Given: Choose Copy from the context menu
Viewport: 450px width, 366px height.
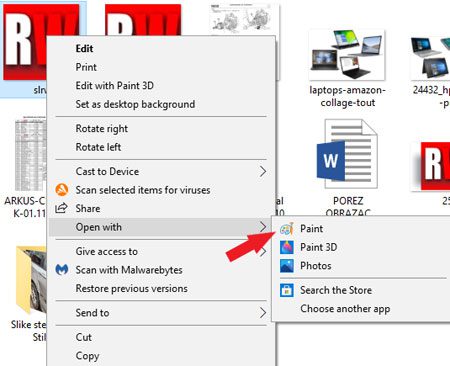Looking at the screenshot, I should [x=162, y=356].
